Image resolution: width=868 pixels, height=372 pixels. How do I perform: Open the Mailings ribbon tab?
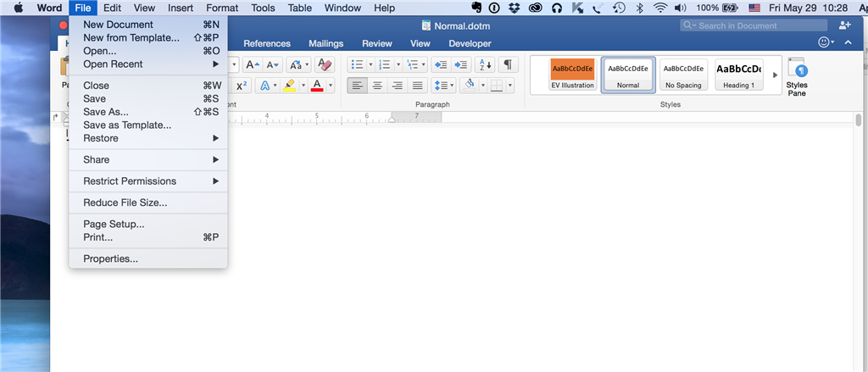326,43
